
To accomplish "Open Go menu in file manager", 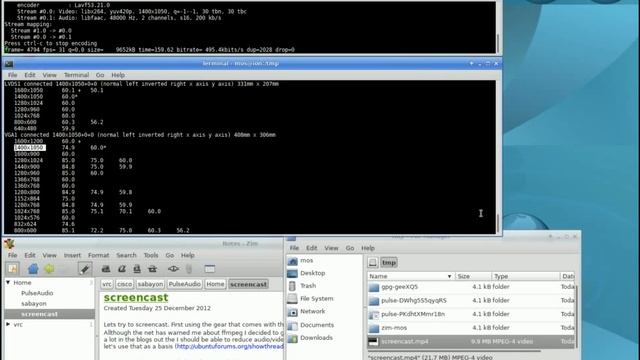I will click(x=350, y=248).
